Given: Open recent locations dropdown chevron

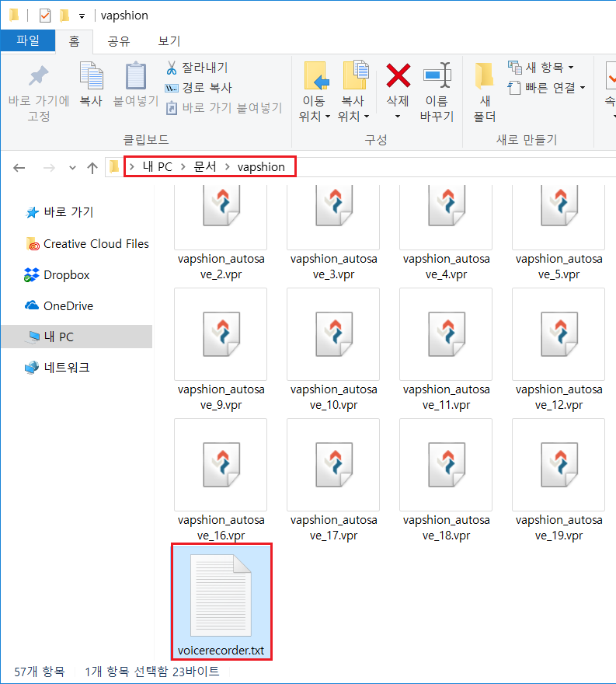Looking at the screenshot, I should [x=72, y=168].
